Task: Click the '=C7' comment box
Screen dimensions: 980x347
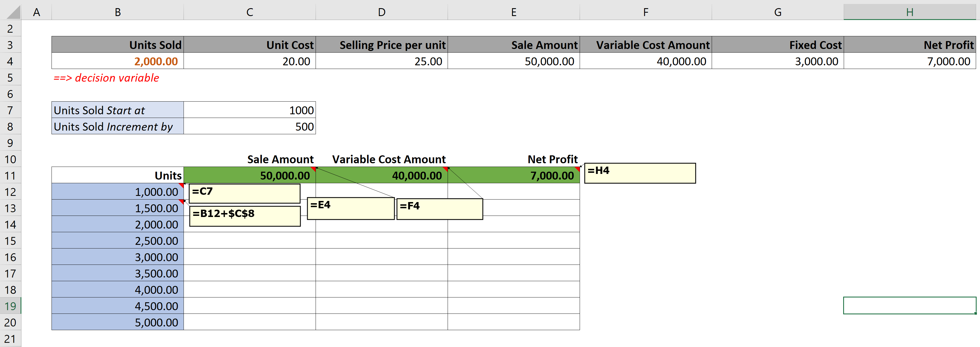Action: tap(245, 194)
